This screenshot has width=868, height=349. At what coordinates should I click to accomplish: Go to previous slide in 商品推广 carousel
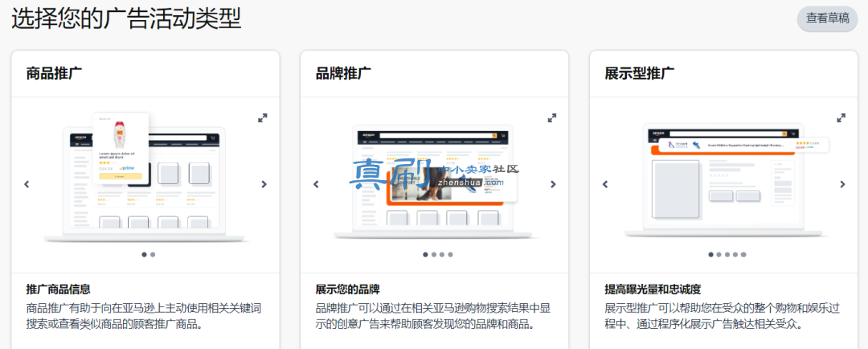[27, 184]
